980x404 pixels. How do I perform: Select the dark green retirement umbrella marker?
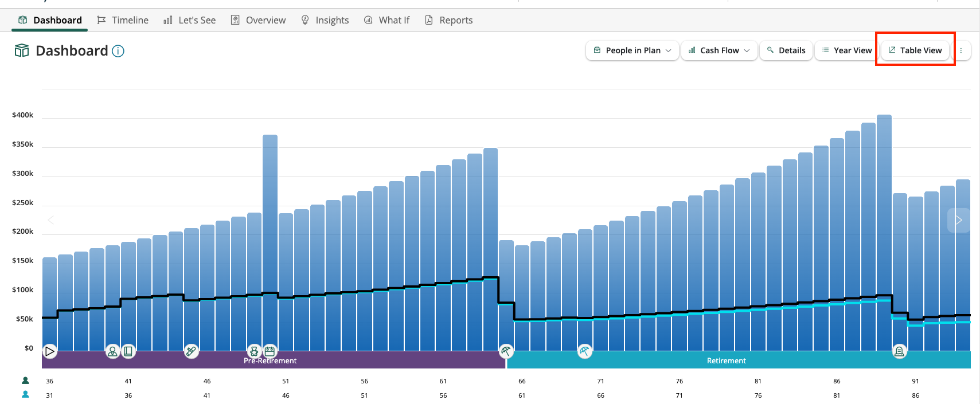[x=506, y=351]
